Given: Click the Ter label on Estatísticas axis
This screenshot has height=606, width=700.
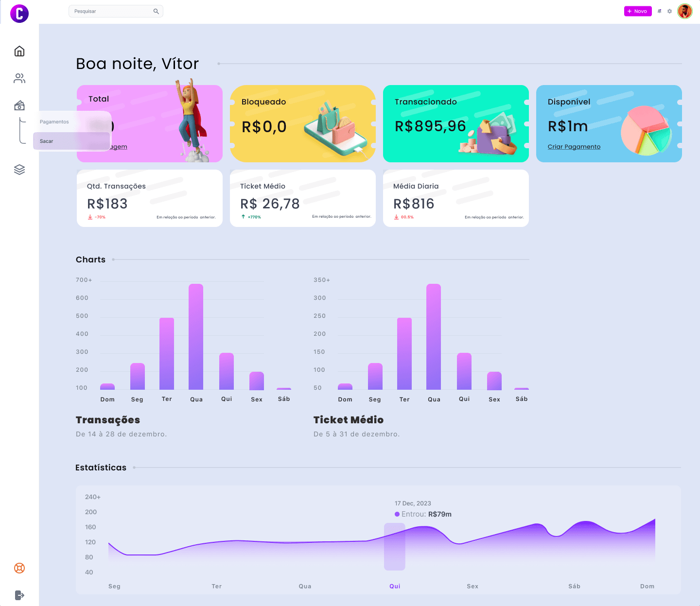Looking at the screenshot, I should pos(217,586).
